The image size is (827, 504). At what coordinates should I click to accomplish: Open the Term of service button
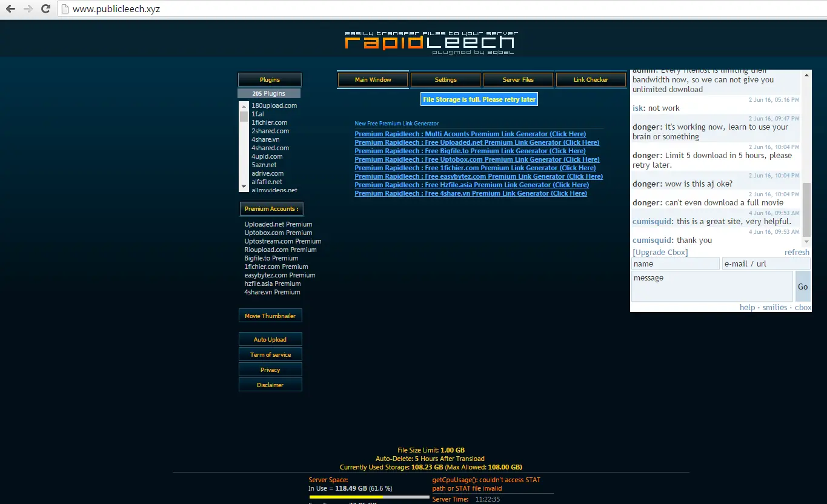point(270,355)
